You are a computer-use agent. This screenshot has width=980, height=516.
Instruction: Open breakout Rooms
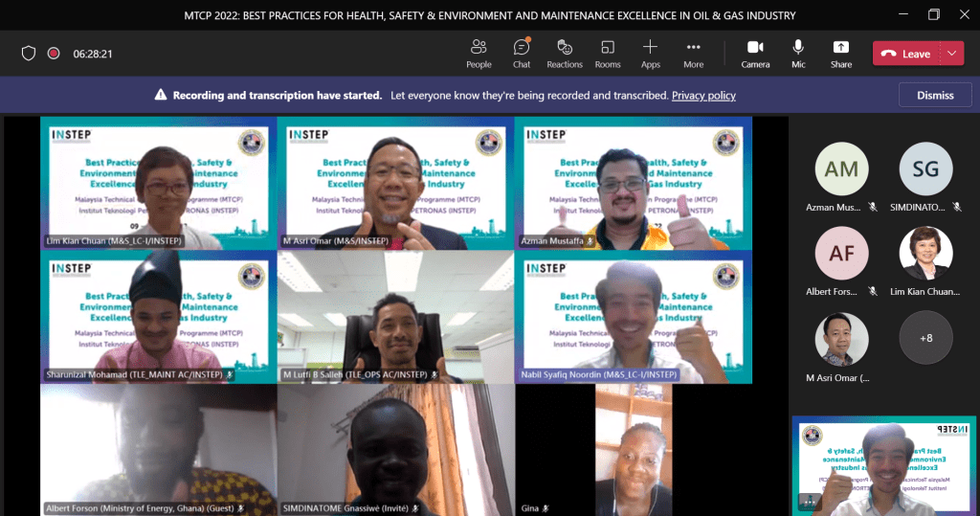click(x=608, y=54)
